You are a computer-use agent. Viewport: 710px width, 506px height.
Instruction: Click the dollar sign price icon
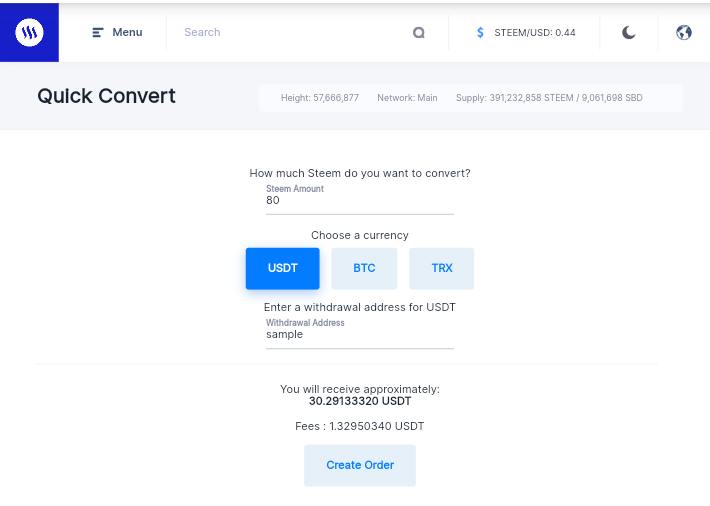point(480,33)
